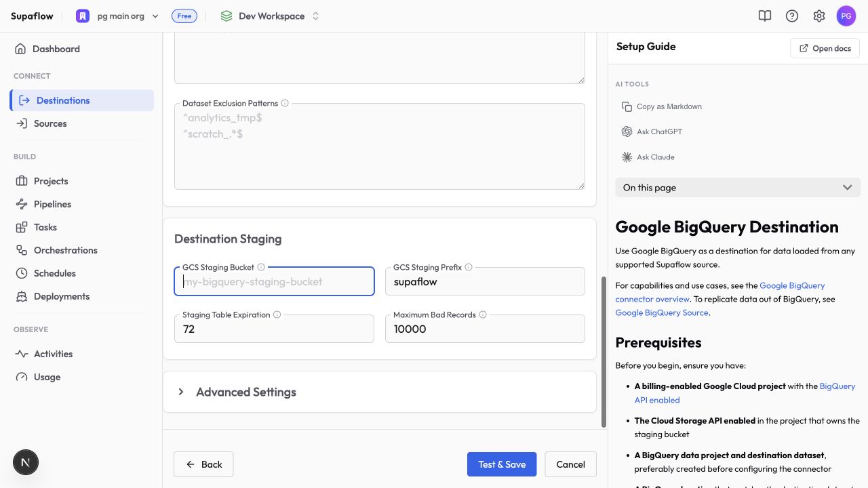Open the documentation book icon in header
The width and height of the screenshot is (868, 488).
tap(765, 16)
